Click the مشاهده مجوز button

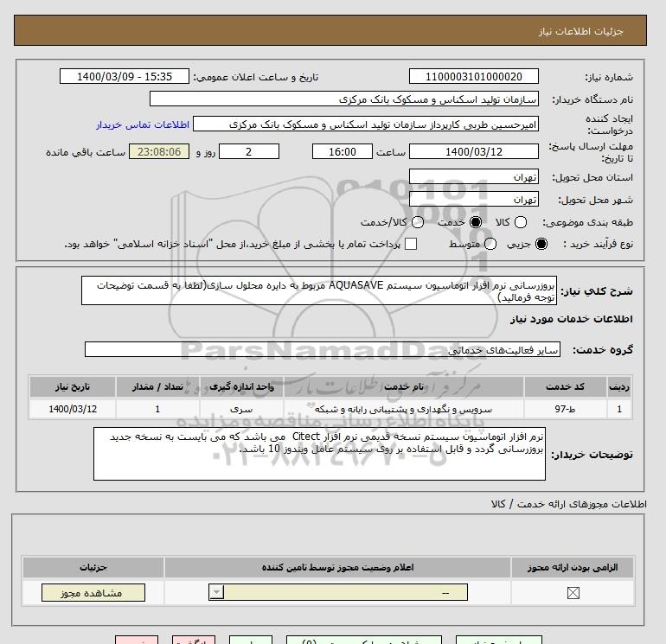(x=93, y=593)
